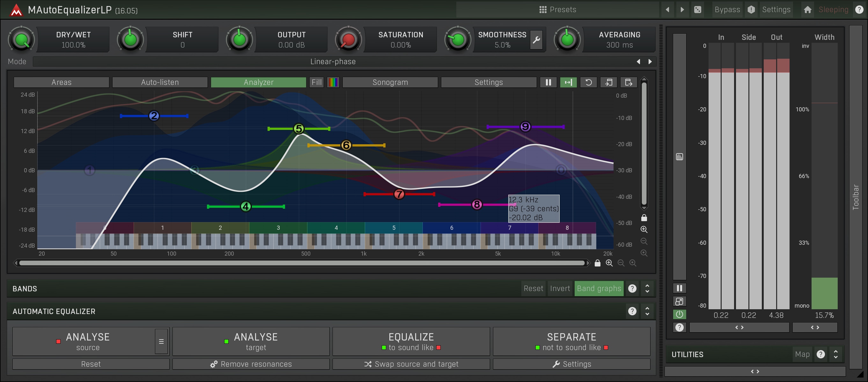Click the resize corner handle
Viewport: 868px width, 382px height.
(x=860, y=374)
